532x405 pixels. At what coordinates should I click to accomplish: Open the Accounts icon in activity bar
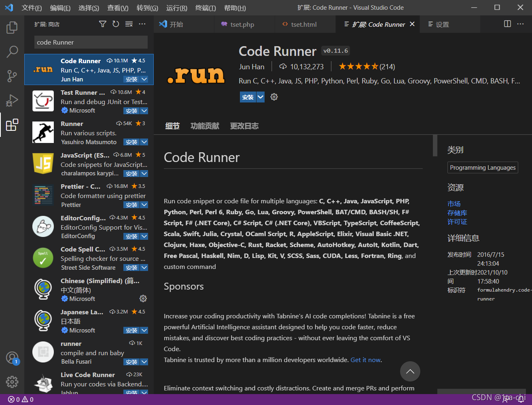click(12, 358)
